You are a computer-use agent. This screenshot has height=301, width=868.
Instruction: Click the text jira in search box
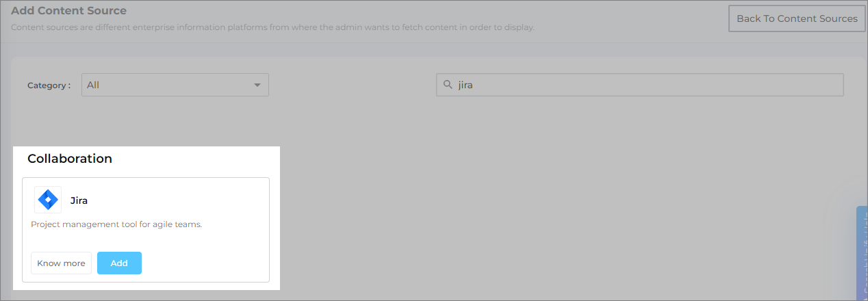pos(465,85)
